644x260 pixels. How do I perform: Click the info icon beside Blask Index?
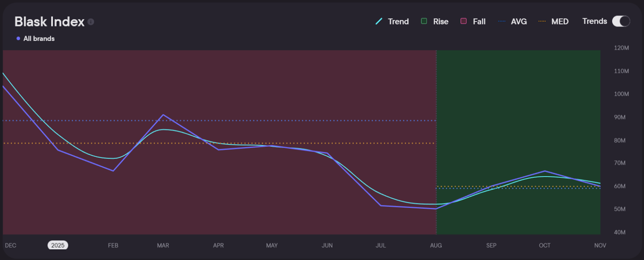pyautogui.click(x=91, y=22)
